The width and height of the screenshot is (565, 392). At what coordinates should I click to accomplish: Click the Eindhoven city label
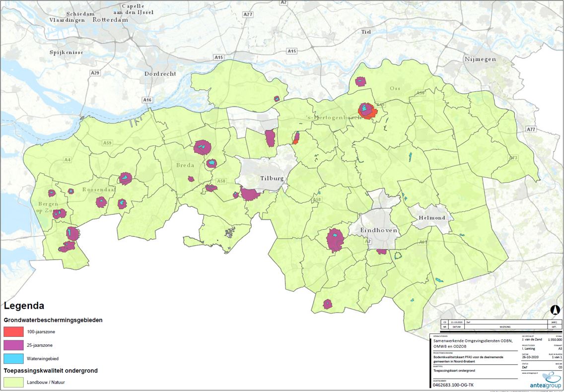tap(380, 231)
